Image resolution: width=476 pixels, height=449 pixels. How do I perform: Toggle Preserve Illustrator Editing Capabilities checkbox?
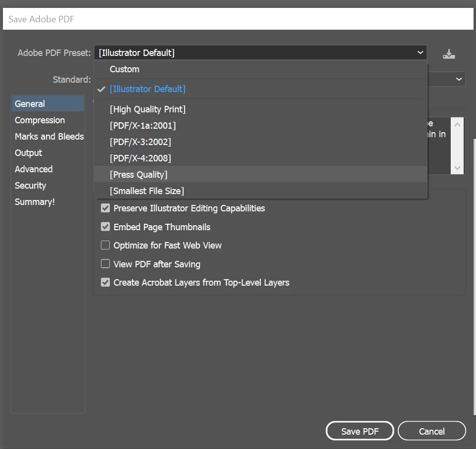tap(105, 208)
